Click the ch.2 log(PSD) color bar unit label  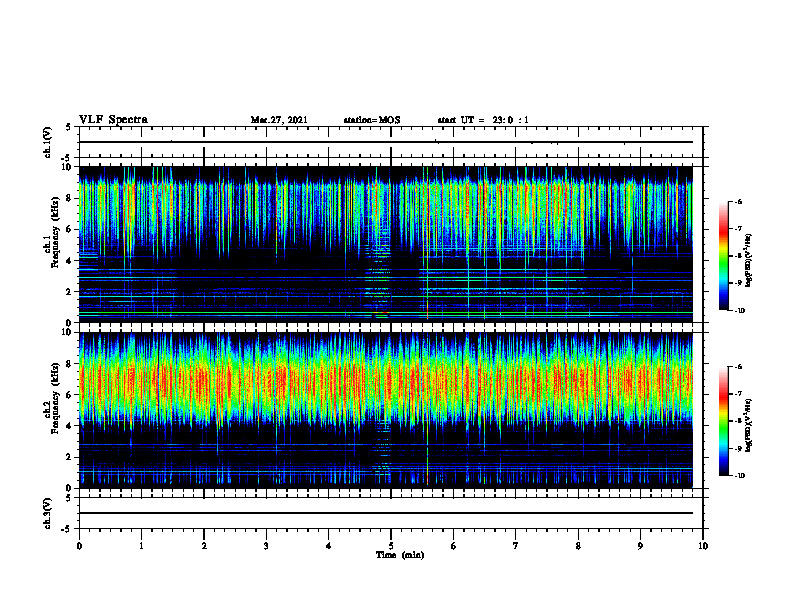pyautogui.click(x=749, y=425)
